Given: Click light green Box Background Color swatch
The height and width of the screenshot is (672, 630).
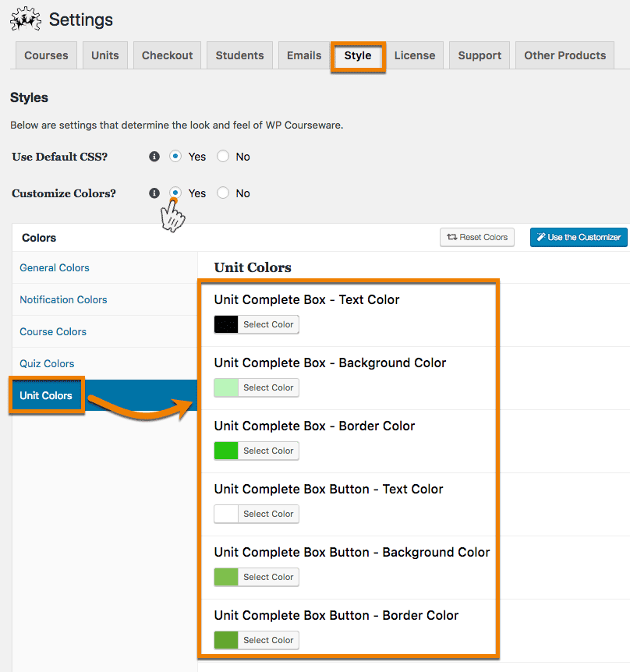Looking at the screenshot, I should [226, 387].
